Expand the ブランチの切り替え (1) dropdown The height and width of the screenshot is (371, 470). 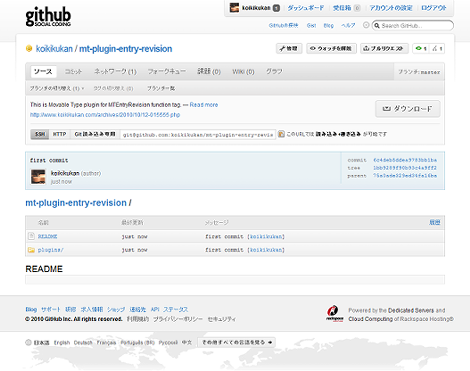point(57,88)
